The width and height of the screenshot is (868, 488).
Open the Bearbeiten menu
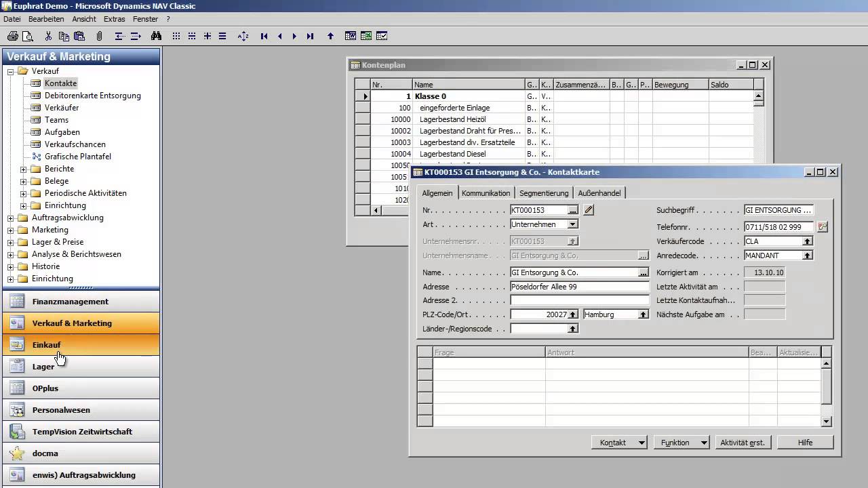click(x=46, y=19)
